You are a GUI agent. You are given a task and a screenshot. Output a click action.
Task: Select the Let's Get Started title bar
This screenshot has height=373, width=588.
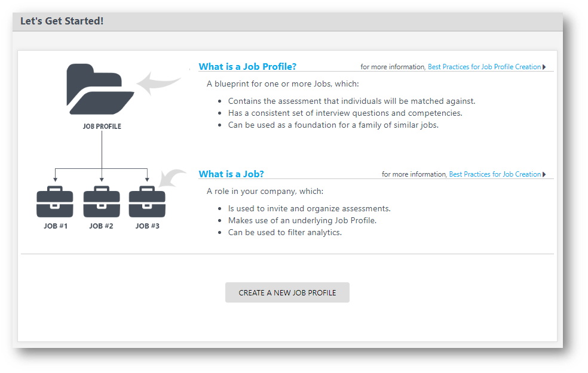pos(62,21)
